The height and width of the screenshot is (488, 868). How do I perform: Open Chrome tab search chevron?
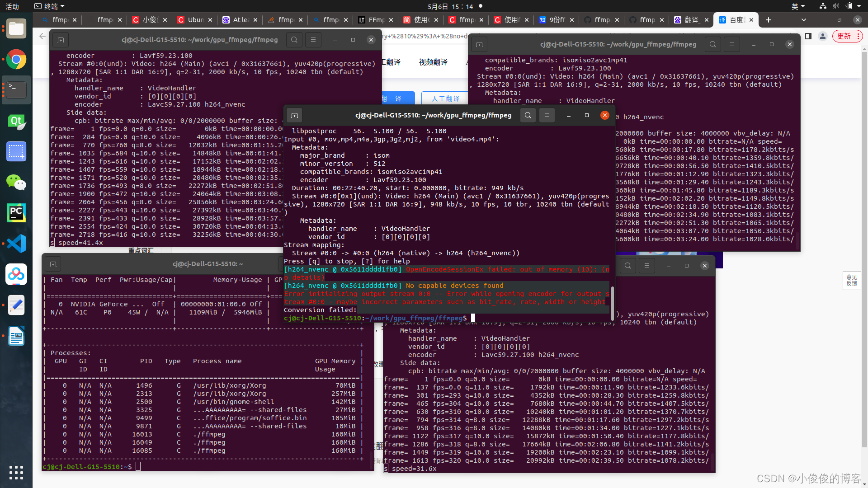click(803, 20)
